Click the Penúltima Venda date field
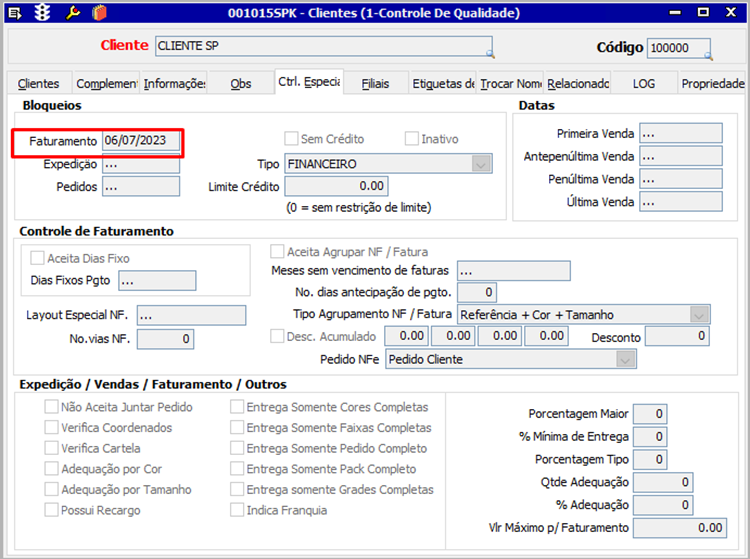Screen dimensions: 750x559 click(681, 179)
